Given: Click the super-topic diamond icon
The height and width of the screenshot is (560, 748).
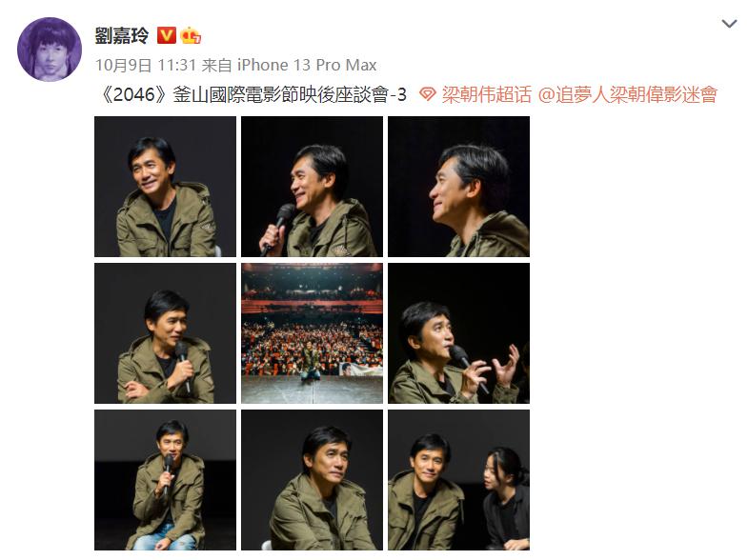Looking at the screenshot, I should pyautogui.click(x=428, y=94).
